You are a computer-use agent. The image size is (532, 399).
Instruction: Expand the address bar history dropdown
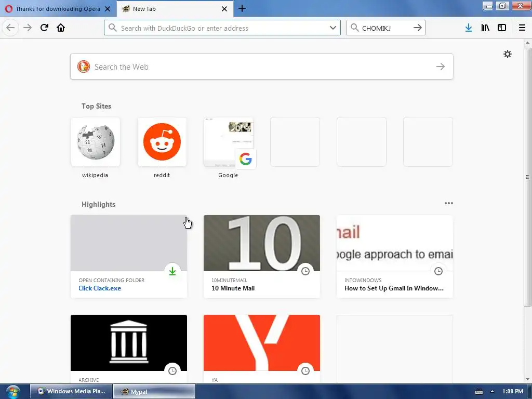click(333, 28)
